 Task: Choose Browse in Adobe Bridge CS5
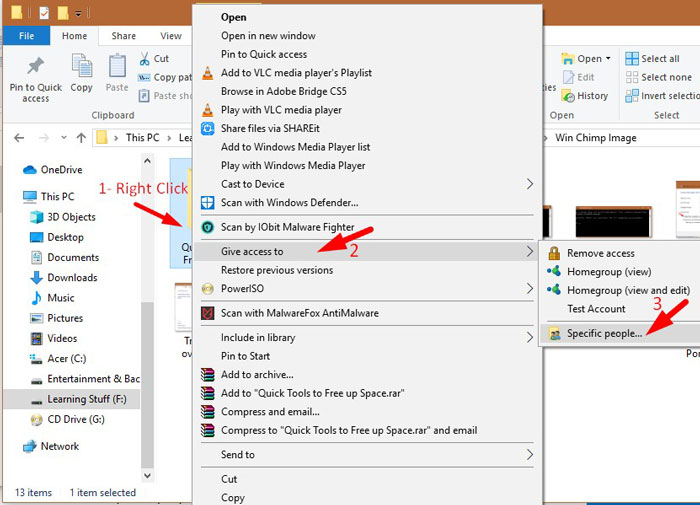(284, 91)
